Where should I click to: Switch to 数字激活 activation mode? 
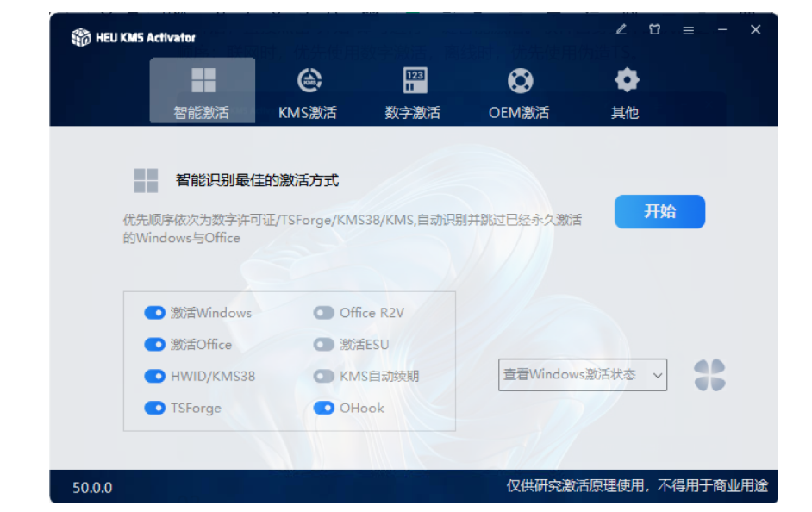click(414, 91)
